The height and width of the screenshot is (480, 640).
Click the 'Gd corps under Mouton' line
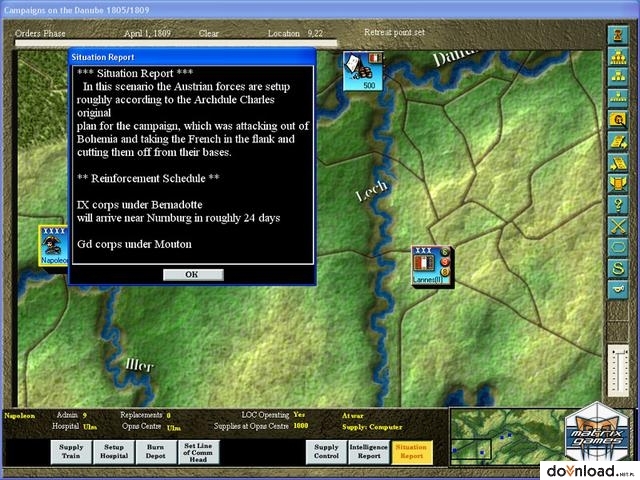click(x=134, y=244)
